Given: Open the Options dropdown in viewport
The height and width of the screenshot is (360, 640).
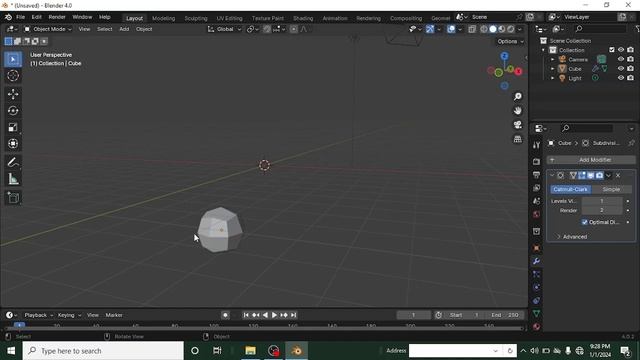Looking at the screenshot, I should pyautogui.click(x=510, y=41).
